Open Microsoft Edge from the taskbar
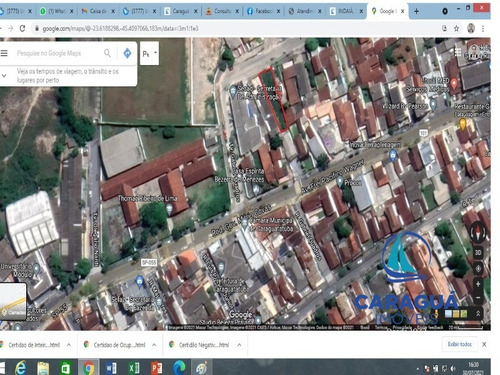The height and width of the screenshot is (375, 500). pos(179,368)
